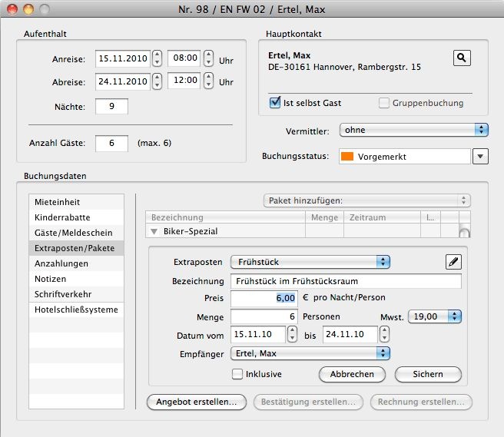The image size is (504, 437).
Task: Click the Abreise time stepper arrows
Action: [208, 81]
